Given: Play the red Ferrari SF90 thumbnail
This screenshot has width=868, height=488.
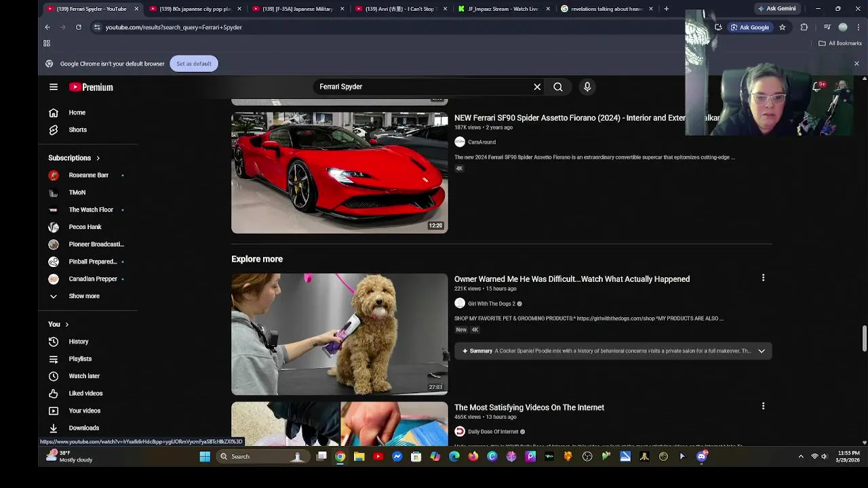Looking at the screenshot, I should pos(340,173).
